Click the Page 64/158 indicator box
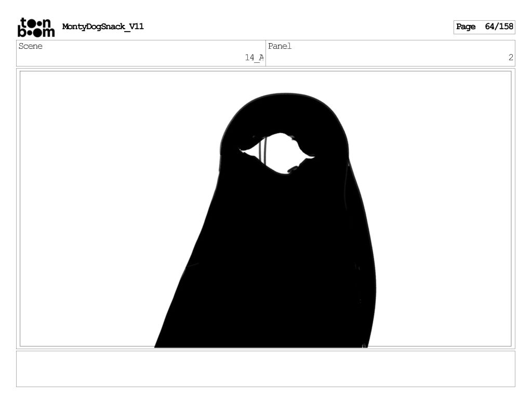Viewport: 532px width, 411px height. [x=484, y=27]
